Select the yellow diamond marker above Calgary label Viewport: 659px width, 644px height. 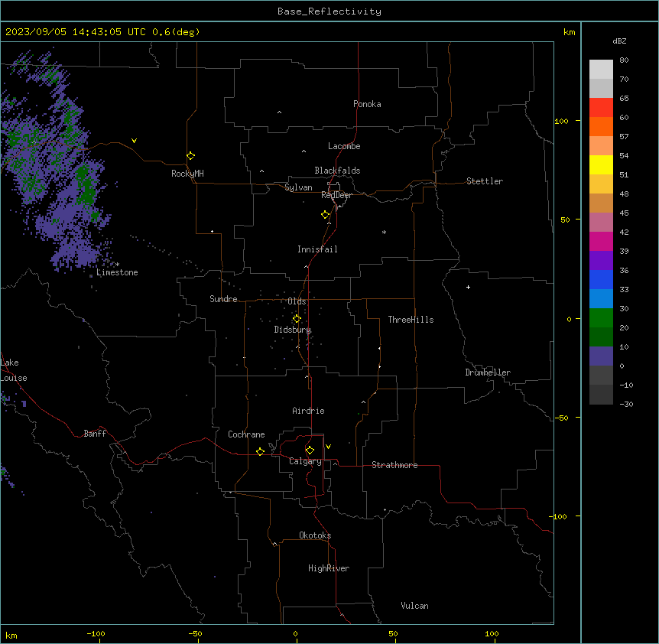[310, 450]
